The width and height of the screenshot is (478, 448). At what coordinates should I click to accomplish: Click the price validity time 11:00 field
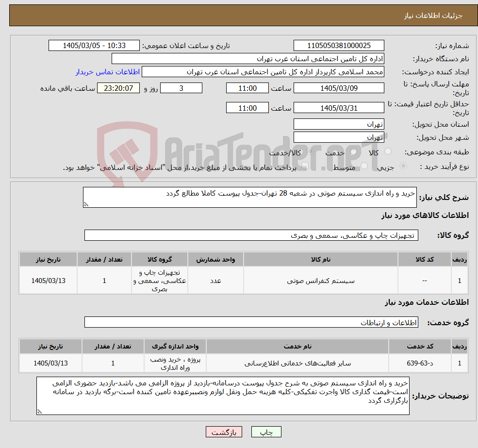[247, 108]
